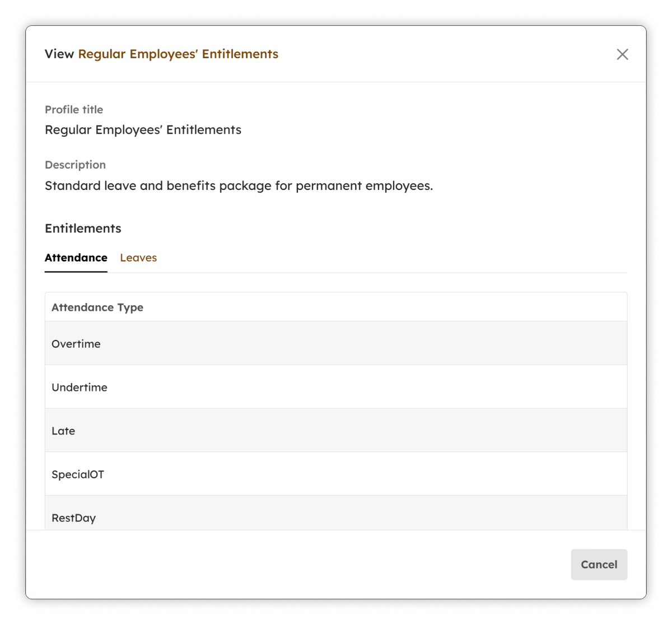
Task: Select the Attendance tab
Action: (x=76, y=258)
